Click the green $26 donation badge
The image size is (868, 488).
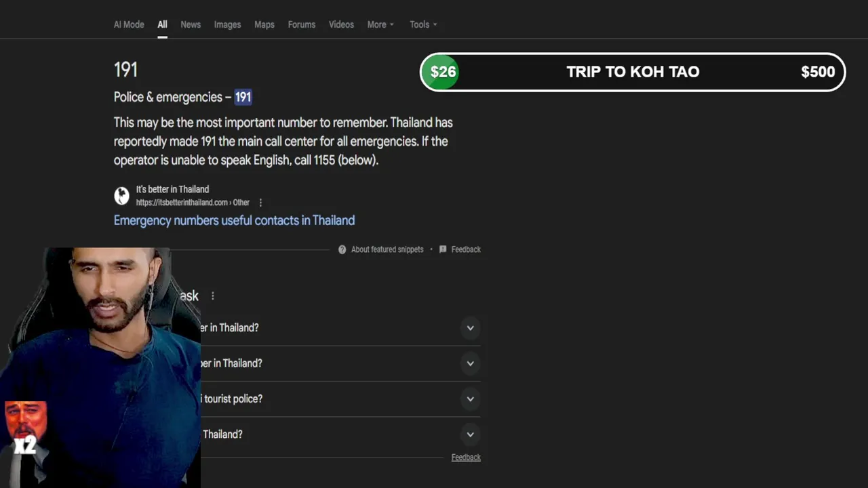(x=443, y=72)
